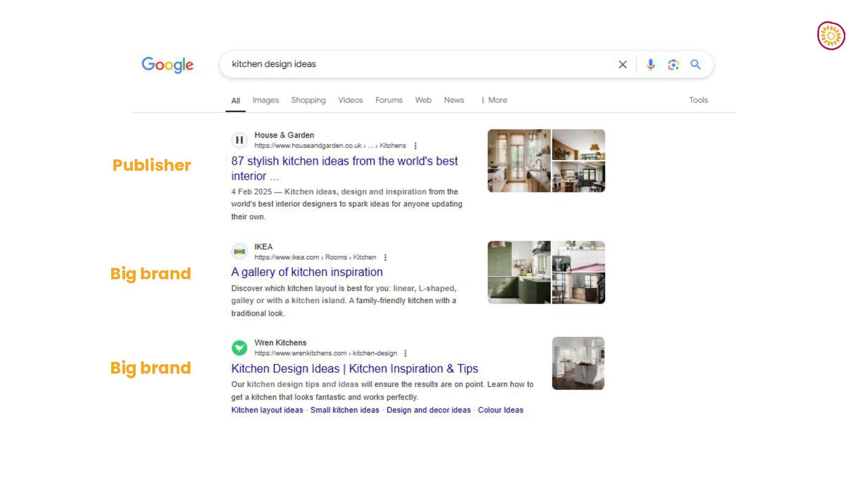Open the top-right IKEA thumbnail
Screen dimensions: 868x488
coord(578,256)
